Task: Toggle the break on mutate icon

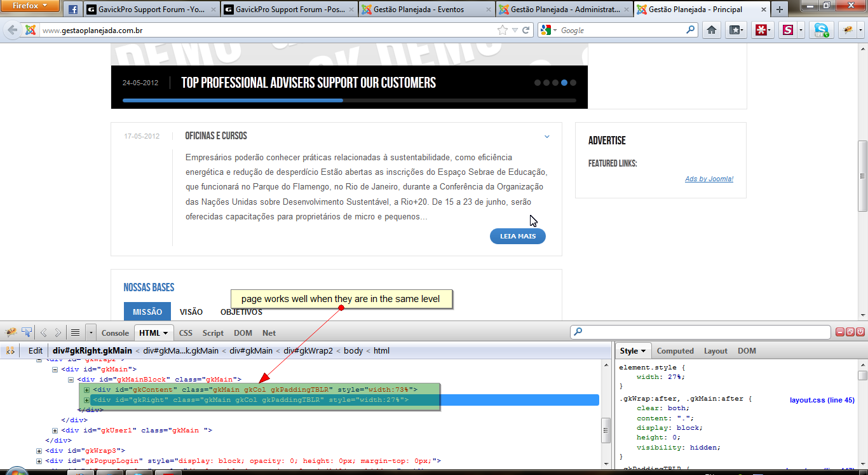Action: (x=10, y=350)
